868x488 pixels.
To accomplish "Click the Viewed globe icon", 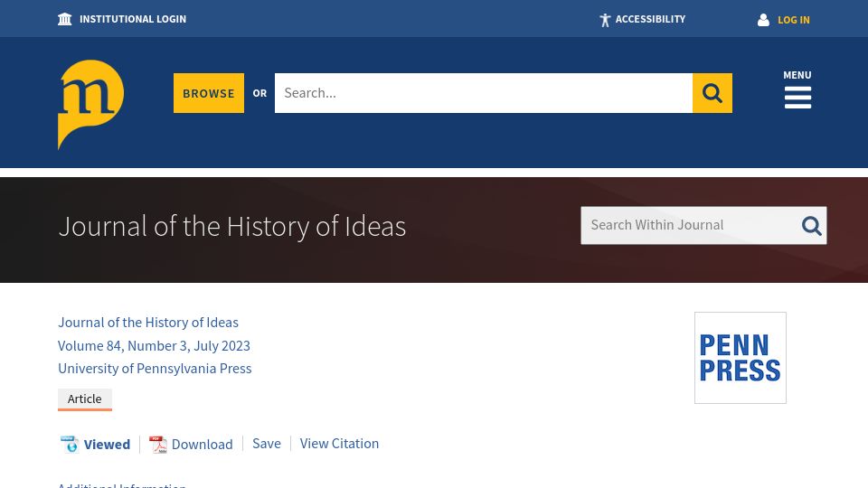I will (x=70, y=445).
